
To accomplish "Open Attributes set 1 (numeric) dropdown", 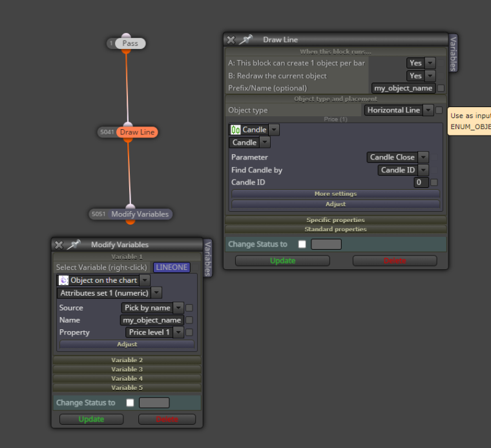I will [156, 293].
